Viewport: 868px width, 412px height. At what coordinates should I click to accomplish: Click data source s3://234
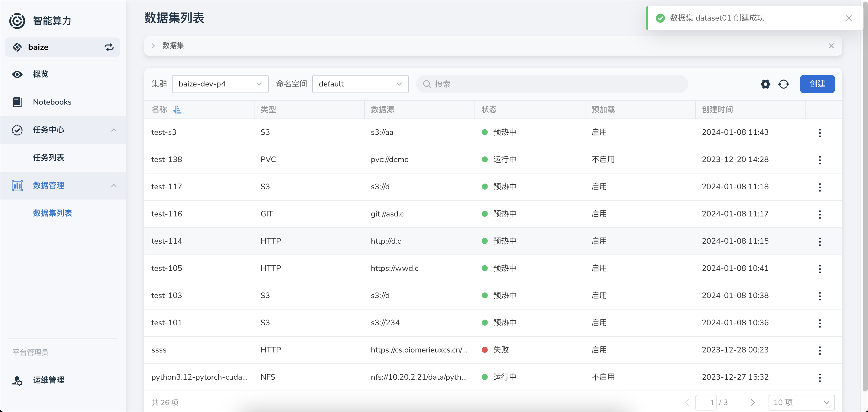coord(385,323)
